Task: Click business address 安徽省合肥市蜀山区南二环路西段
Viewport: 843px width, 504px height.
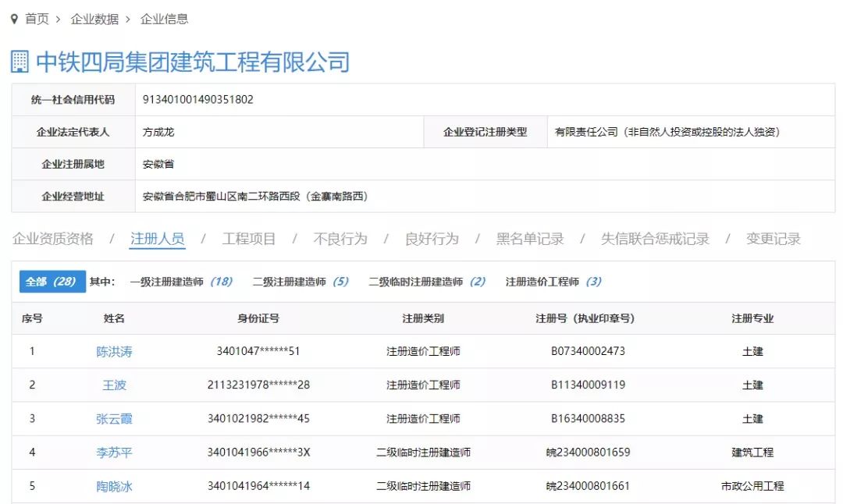Action: 255,196
